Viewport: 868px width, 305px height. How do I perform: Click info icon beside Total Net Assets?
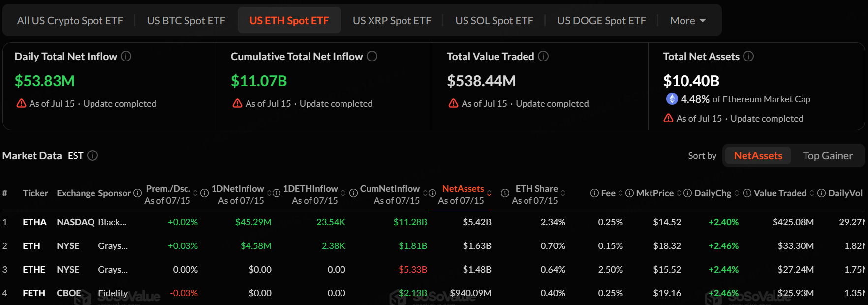(748, 56)
